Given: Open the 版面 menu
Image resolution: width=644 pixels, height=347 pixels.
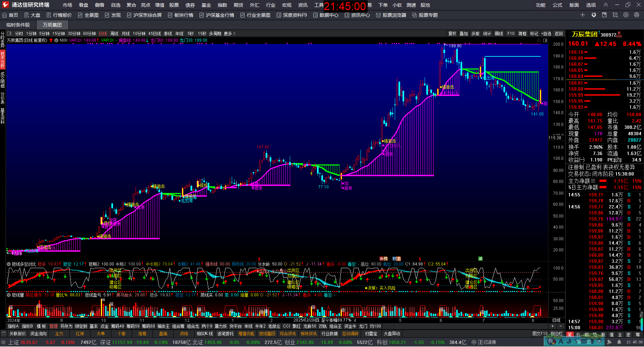Looking at the screenshot, I should 574,5.
